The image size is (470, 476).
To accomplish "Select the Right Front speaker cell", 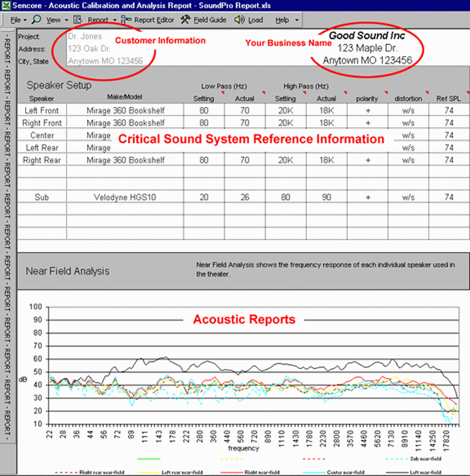I will (x=42, y=123).
